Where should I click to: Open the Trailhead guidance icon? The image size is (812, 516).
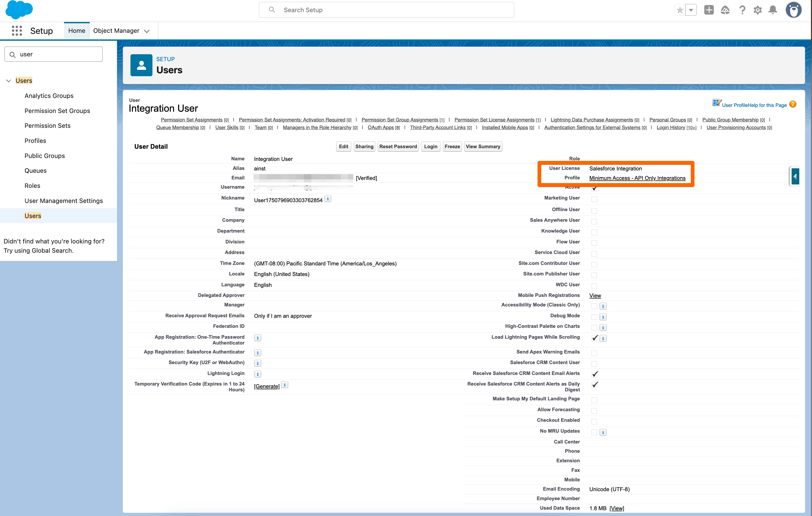point(725,10)
